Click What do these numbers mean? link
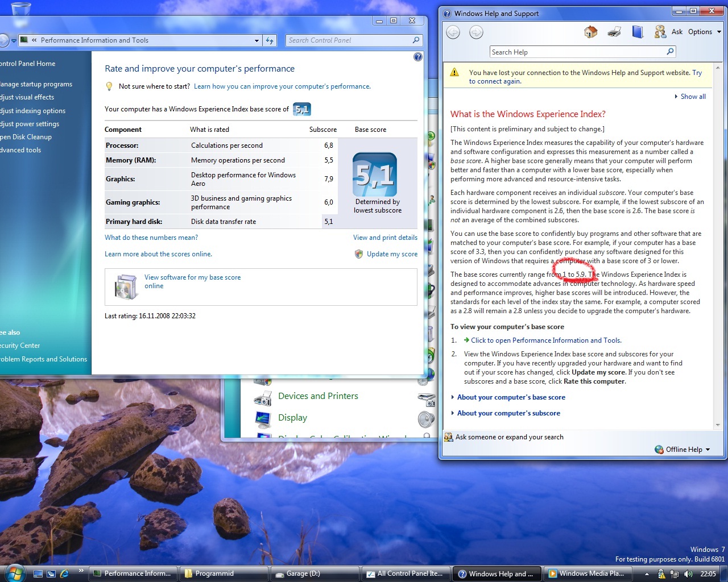The image size is (728, 582). (x=151, y=238)
